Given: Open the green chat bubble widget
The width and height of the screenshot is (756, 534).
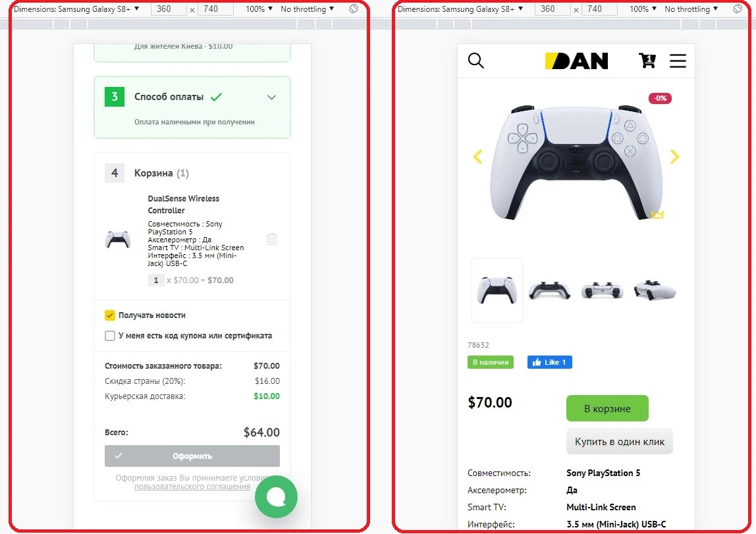Looking at the screenshot, I should click(x=277, y=497).
